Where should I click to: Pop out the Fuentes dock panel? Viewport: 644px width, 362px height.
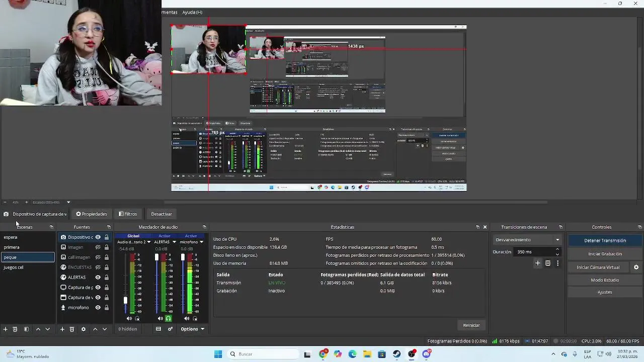(109, 227)
